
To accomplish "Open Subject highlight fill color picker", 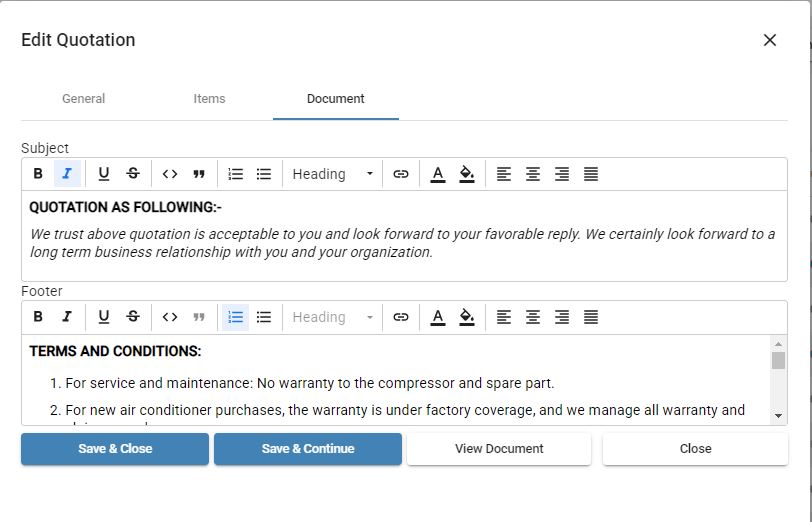I will click(467, 174).
